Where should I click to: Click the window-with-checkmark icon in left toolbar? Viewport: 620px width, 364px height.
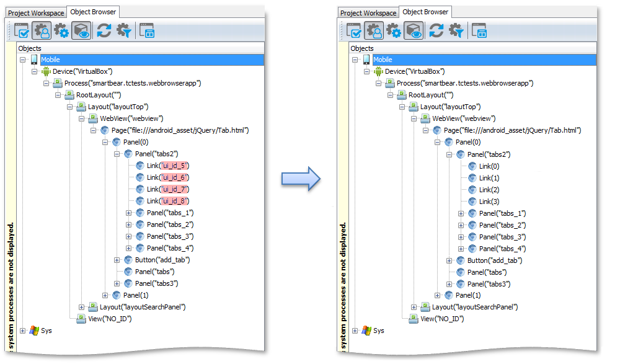click(22, 30)
